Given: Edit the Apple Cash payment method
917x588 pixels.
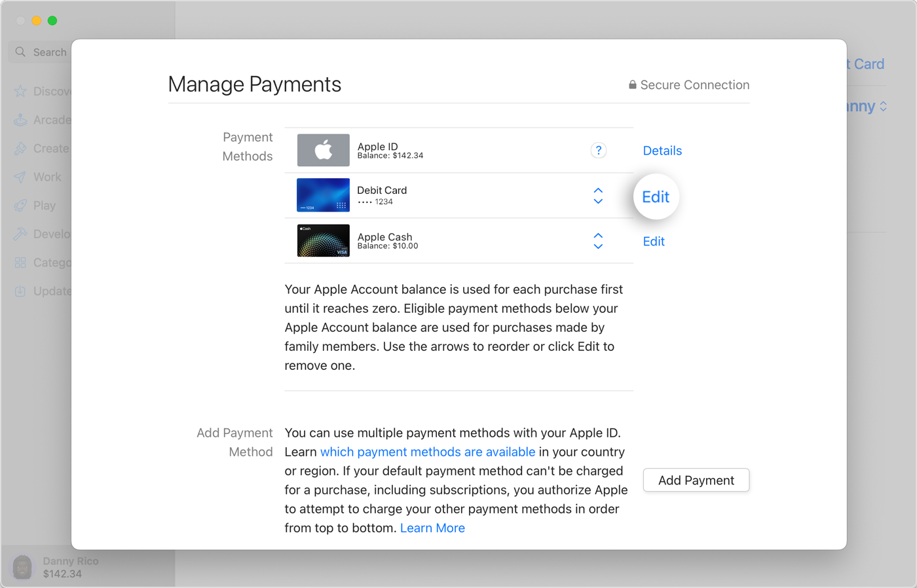Looking at the screenshot, I should click(x=653, y=241).
